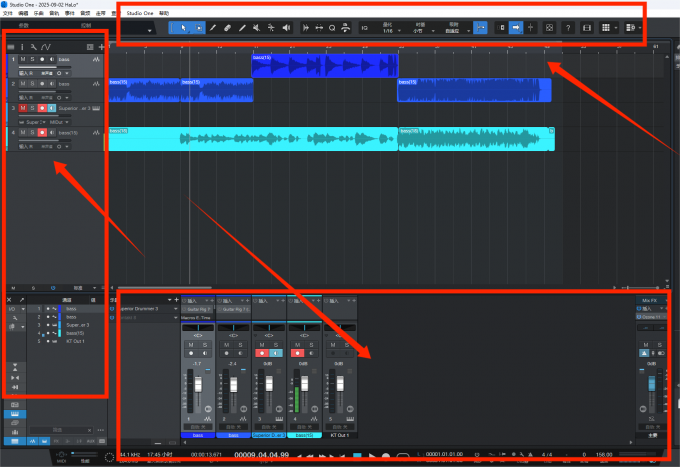Select the Eraser tool
This screenshot has height=467, width=680.
(x=228, y=28)
